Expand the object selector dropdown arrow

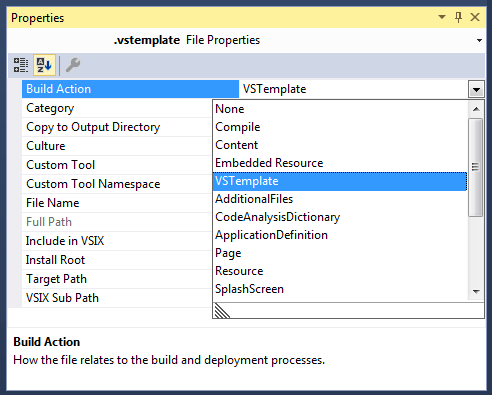479,40
